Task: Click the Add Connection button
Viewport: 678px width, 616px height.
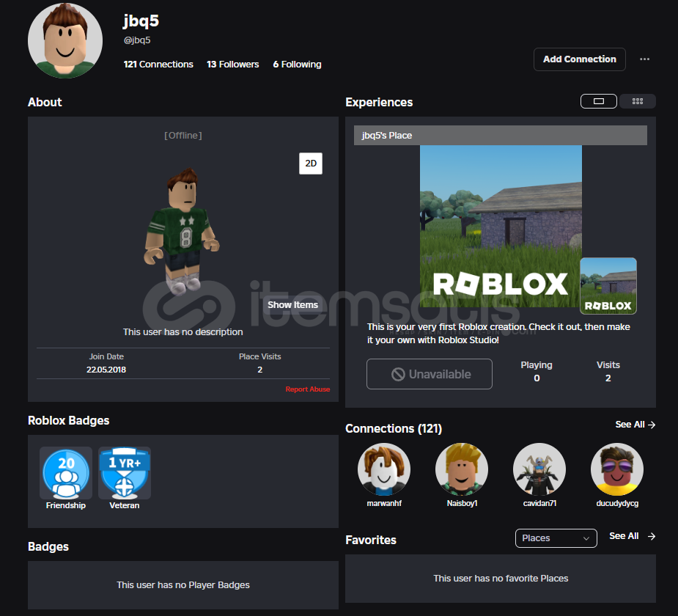Action: [x=579, y=59]
